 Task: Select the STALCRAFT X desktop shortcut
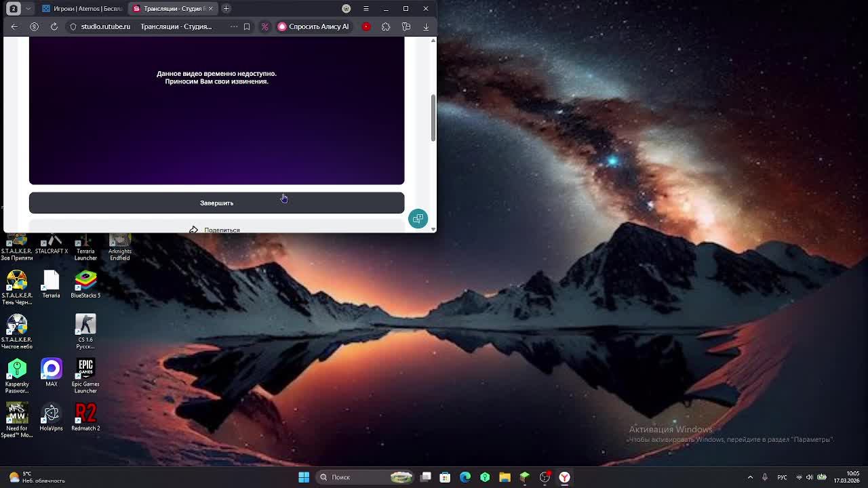[52, 243]
